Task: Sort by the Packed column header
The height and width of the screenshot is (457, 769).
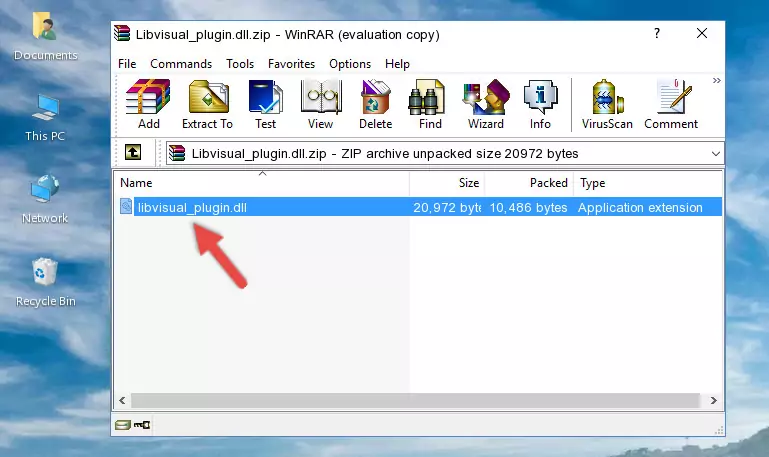Action: [x=529, y=183]
